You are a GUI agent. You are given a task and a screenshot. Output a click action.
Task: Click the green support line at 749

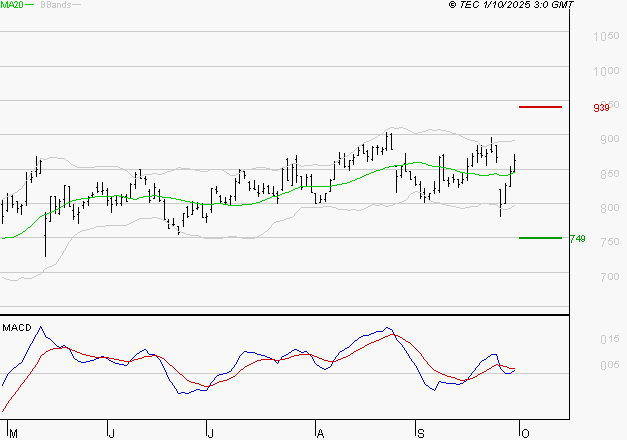(540, 238)
